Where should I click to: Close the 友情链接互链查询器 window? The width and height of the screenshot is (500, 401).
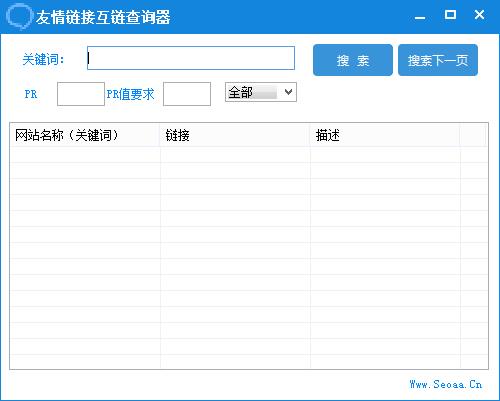[479, 15]
